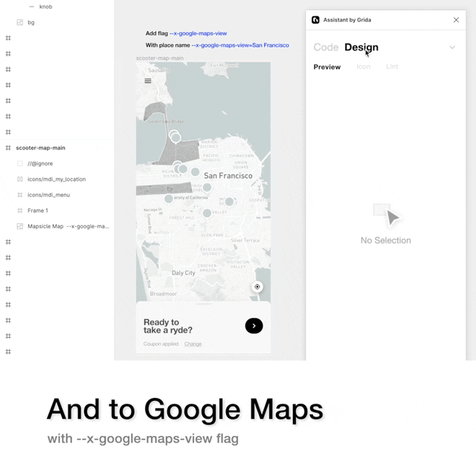The width and height of the screenshot is (476, 476).
Task: Open the Icon sub-tab
Action: pos(364,66)
